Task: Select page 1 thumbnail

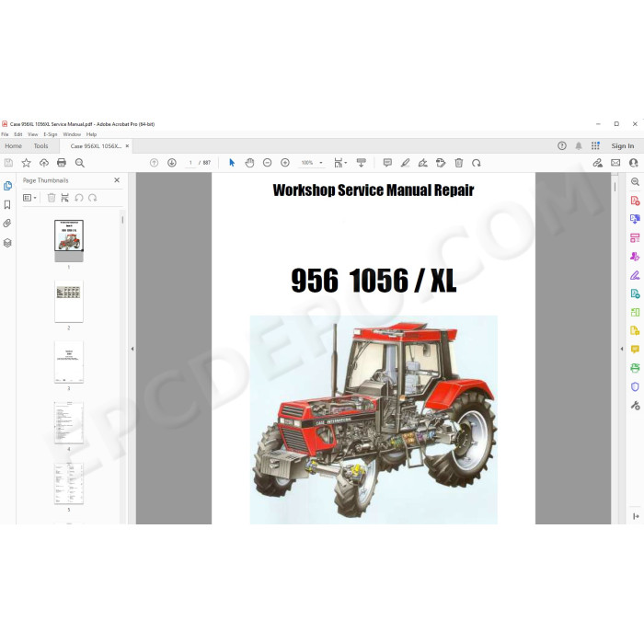Action: 69,241
